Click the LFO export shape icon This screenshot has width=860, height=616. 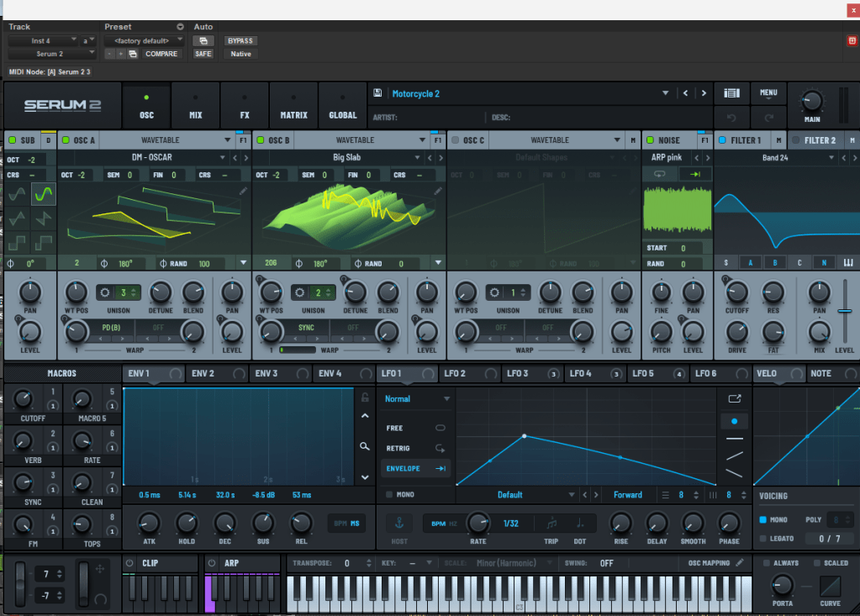(735, 398)
